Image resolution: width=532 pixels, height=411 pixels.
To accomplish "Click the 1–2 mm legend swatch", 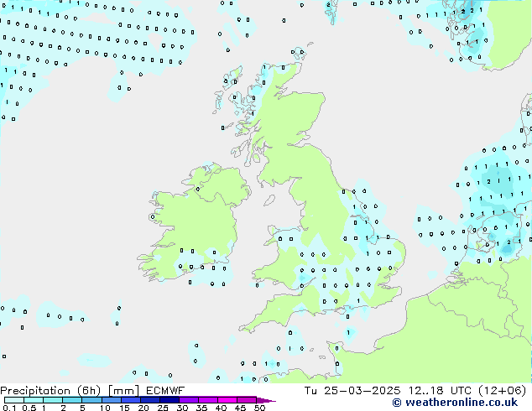I will click(x=53, y=400).
